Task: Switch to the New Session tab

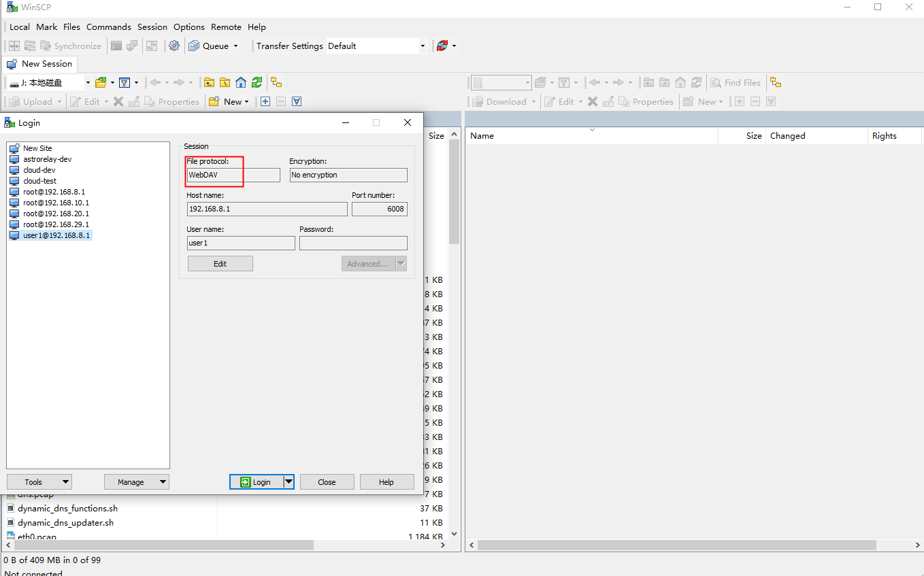Action: pyautogui.click(x=39, y=63)
